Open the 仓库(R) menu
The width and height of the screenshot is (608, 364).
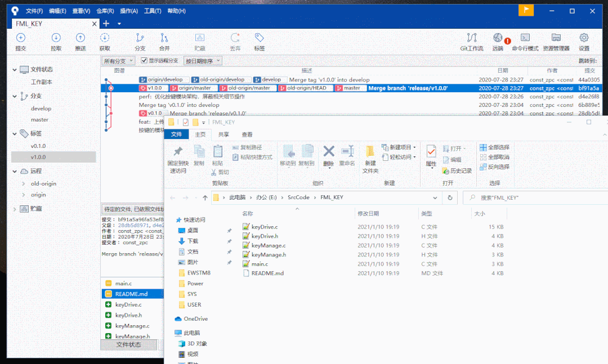coord(105,11)
